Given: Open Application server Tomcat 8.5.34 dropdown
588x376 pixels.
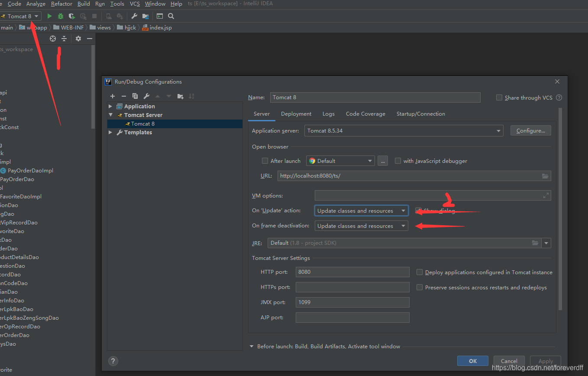Looking at the screenshot, I should [404, 130].
